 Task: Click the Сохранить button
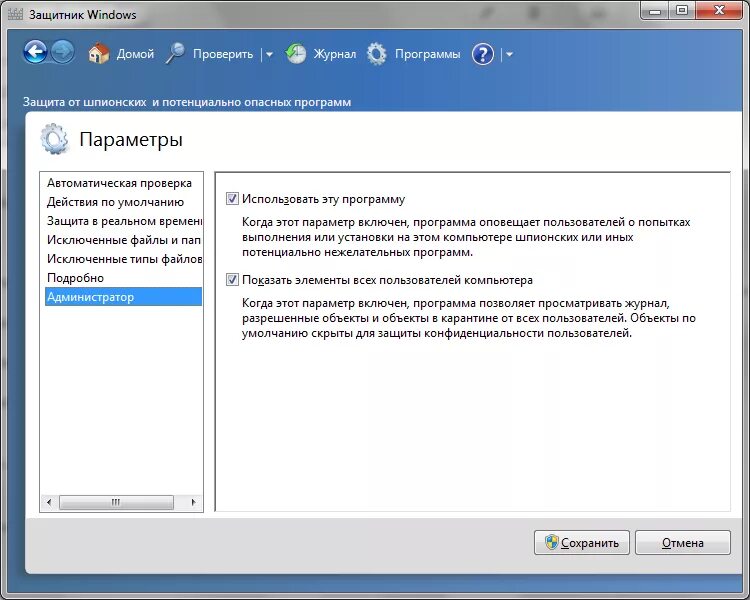tap(582, 543)
